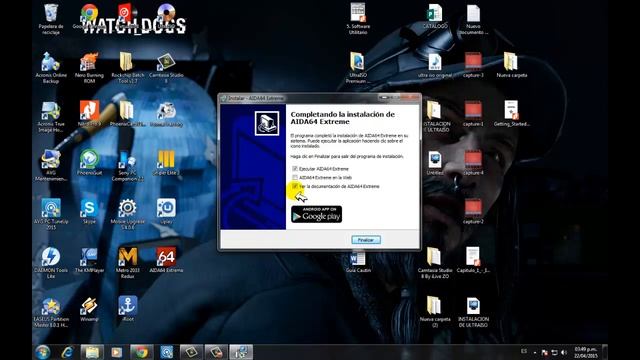Check the AIDA64 Extreme en la Web box
This screenshot has width=640, height=360.
[295, 178]
